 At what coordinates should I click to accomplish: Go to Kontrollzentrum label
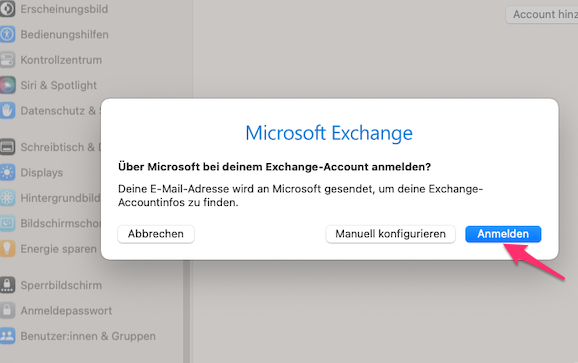tap(61, 60)
